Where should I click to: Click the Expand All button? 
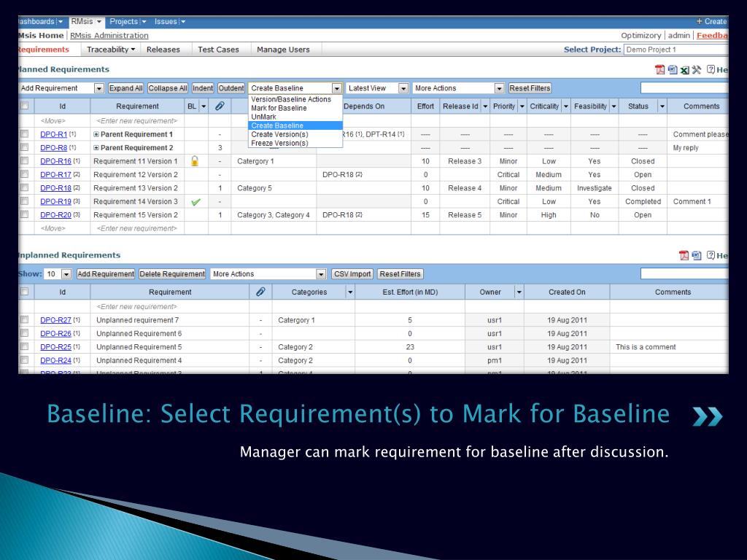(x=125, y=88)
